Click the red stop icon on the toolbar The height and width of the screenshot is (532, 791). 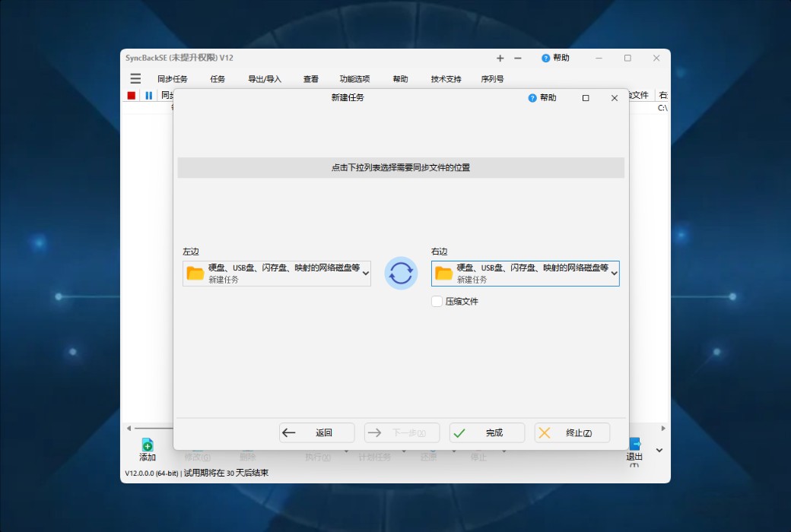point(131,94)
